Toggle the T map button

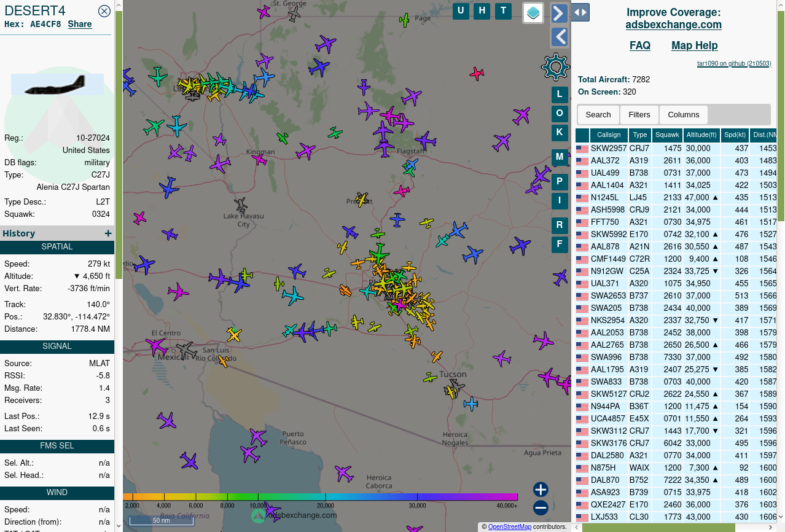(504, 10)
